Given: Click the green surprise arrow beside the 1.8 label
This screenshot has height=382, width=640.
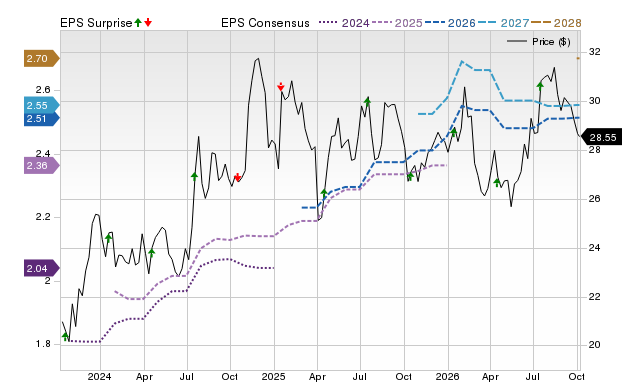Looking at the screenshot, I should point(65,336).
